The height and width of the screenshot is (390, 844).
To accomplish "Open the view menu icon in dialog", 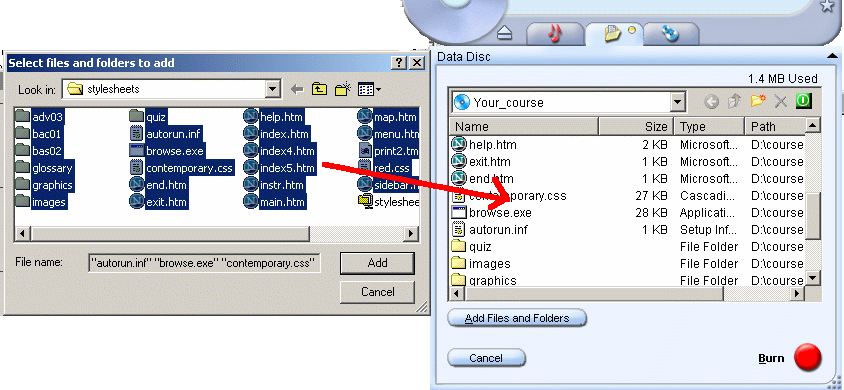I will pos(369,89).
